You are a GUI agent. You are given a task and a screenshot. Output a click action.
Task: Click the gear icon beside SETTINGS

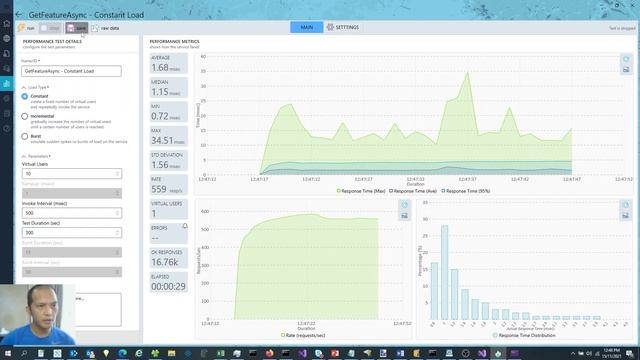coord(330,27)
